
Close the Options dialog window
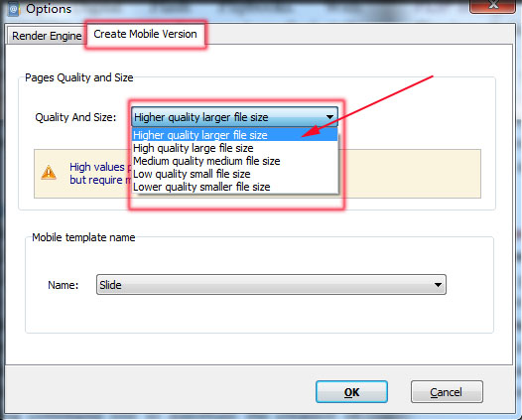pyautogui.click(x=492, y=5)
